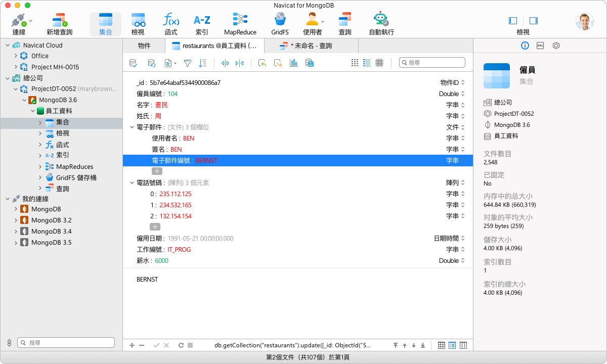Collapse the MongoDB 3.6 connection node
Viewport: 607px width, 364px height.
pyautogui.click(x=24, y=100)
